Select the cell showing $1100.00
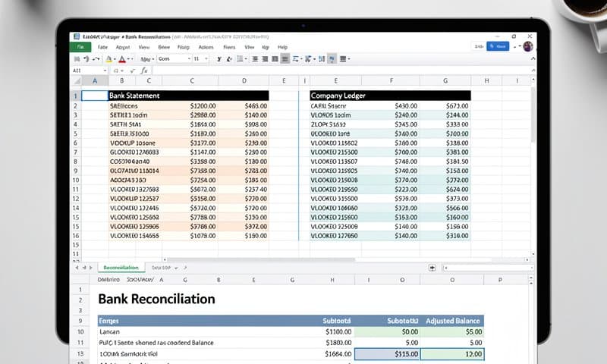 pos(338,332)
